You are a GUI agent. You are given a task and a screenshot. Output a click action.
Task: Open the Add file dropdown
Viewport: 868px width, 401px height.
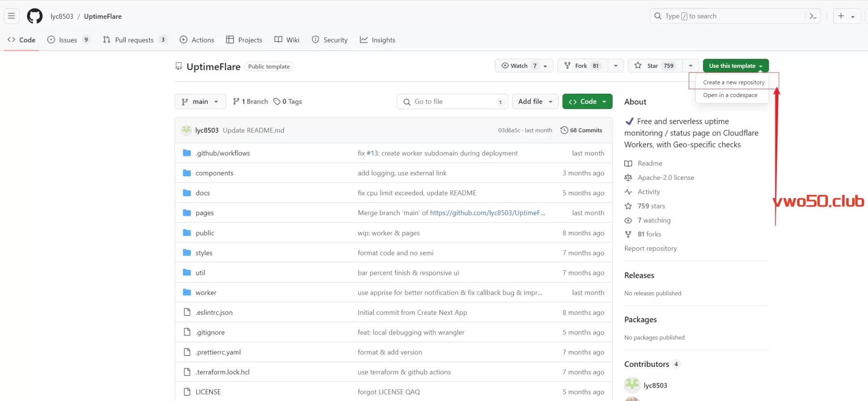pyautogui.click(x=535, y=102)
